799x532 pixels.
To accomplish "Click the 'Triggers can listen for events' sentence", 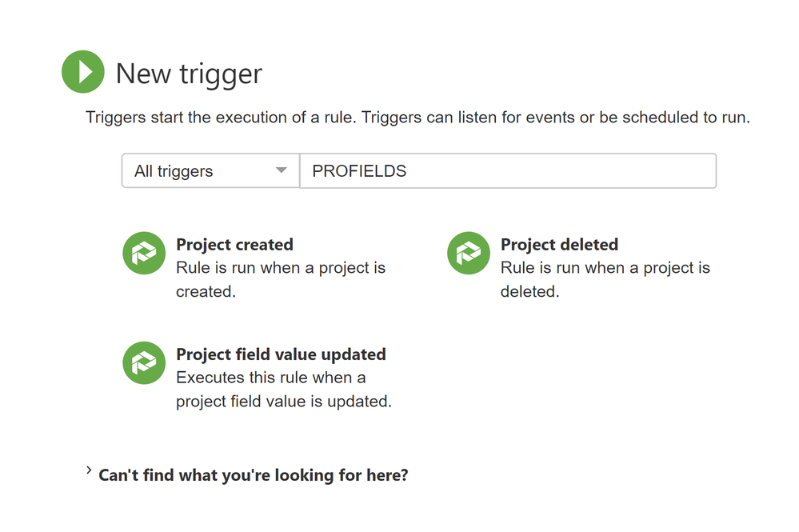I will [556, 118].
